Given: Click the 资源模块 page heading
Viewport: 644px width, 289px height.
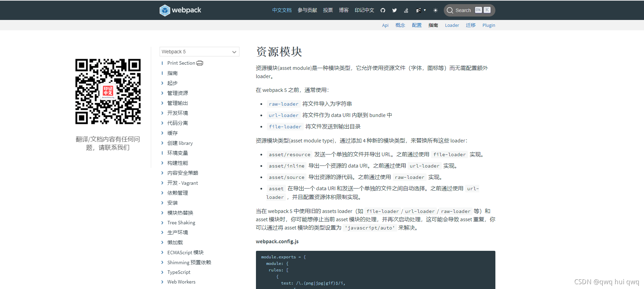Looking at the screenshot, I should (279, 52).
